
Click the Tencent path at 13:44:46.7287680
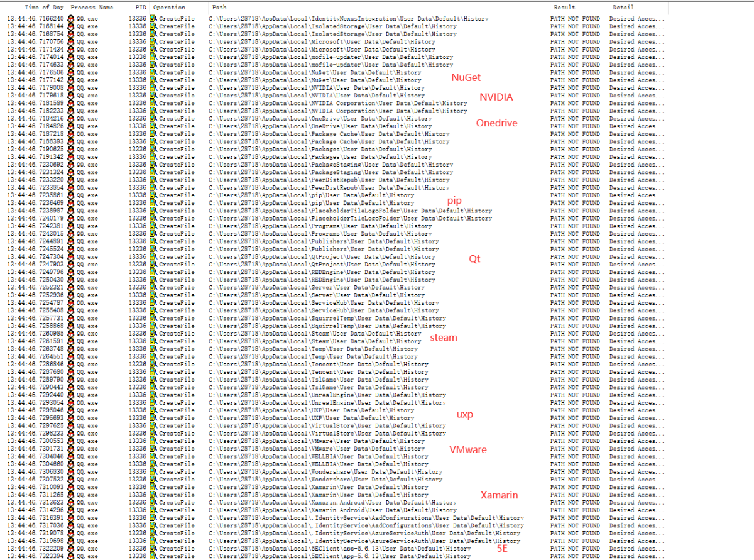(319, 372)
